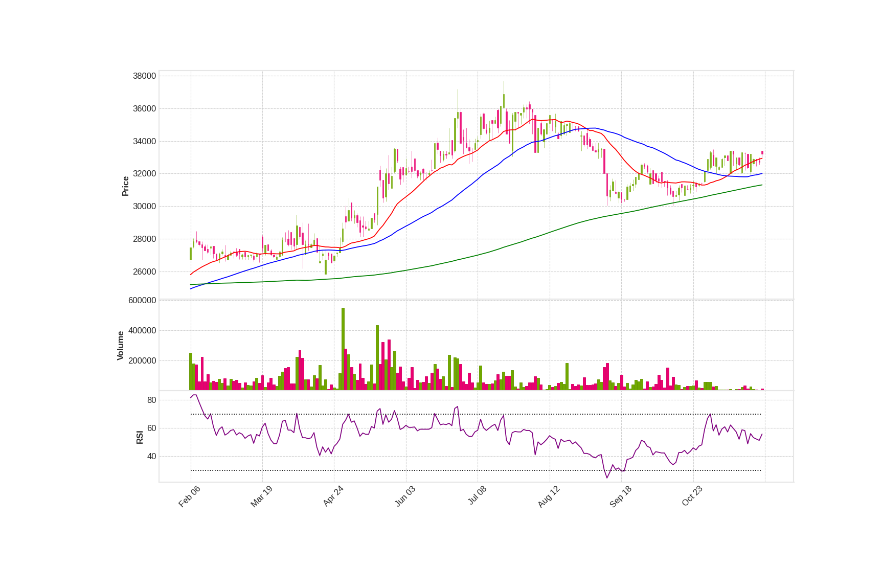Click the RSI 40 axis label
The height and width of the screenshot is (588, 882).
pos(151,457)
